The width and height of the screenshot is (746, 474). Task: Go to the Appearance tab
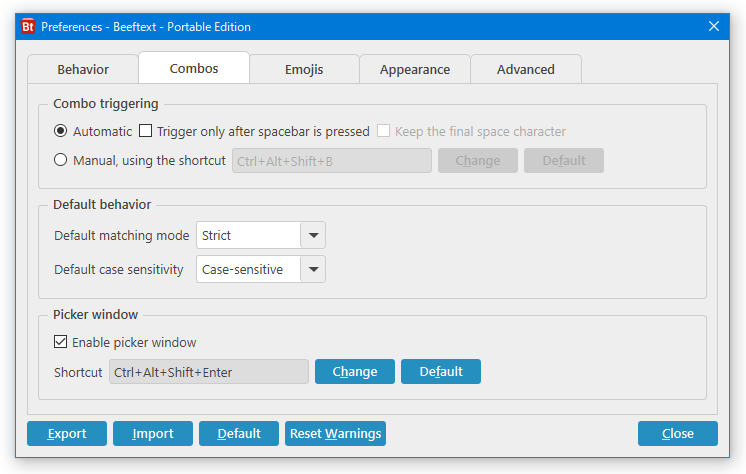tap(415, 69)
